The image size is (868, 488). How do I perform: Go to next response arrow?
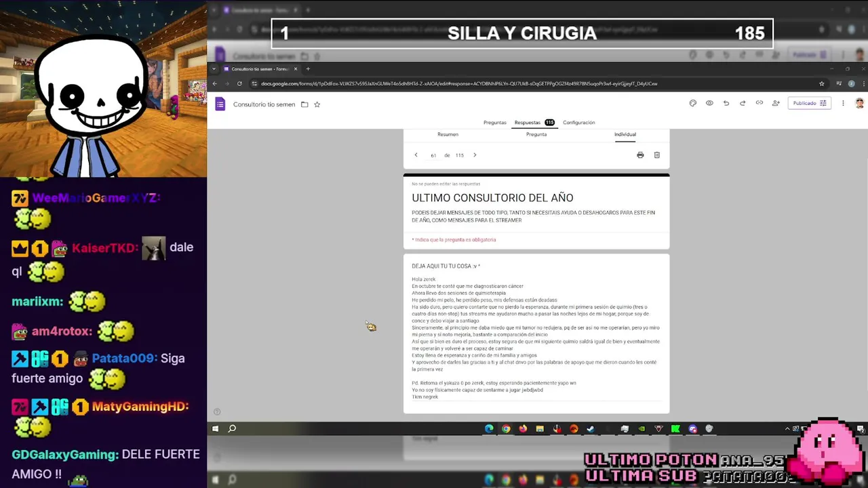pos(475,155)
